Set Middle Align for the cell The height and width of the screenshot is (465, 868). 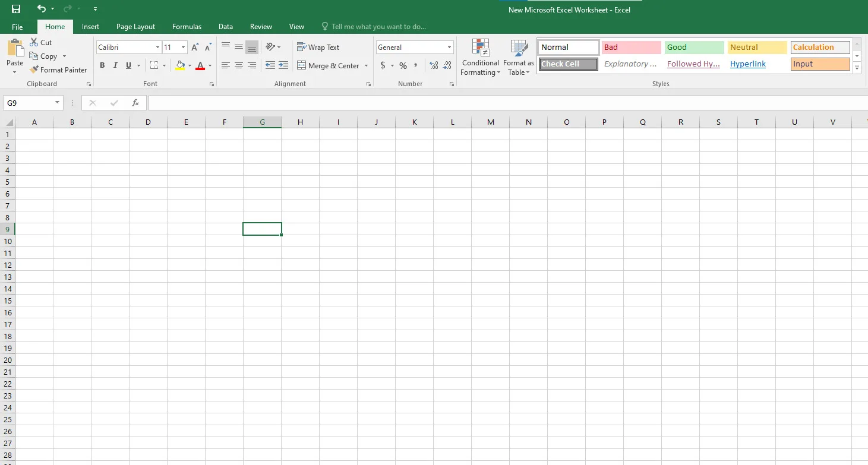point(239,47)
